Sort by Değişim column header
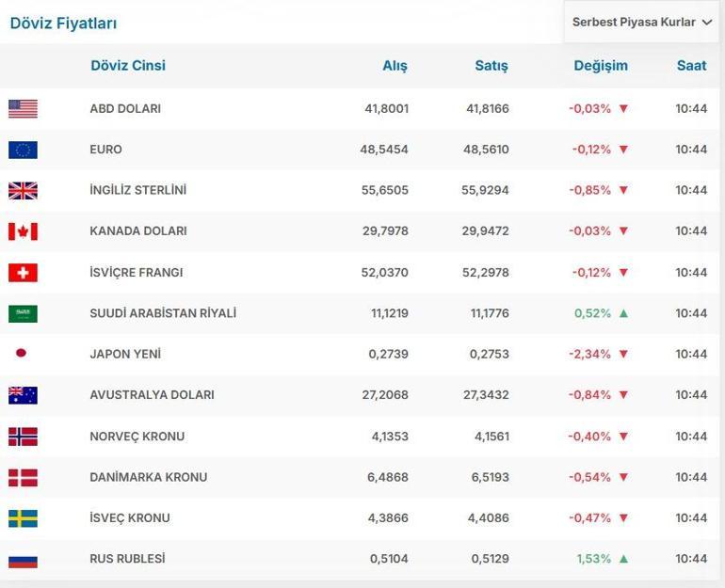The width and height of the screenshot is (725, 588). tap(600, 66)
